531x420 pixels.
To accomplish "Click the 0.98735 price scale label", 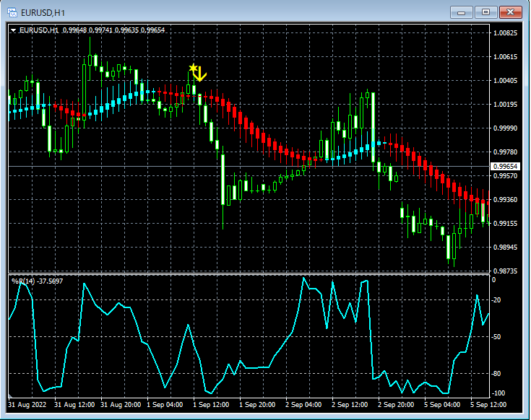I will pos(505,271).
